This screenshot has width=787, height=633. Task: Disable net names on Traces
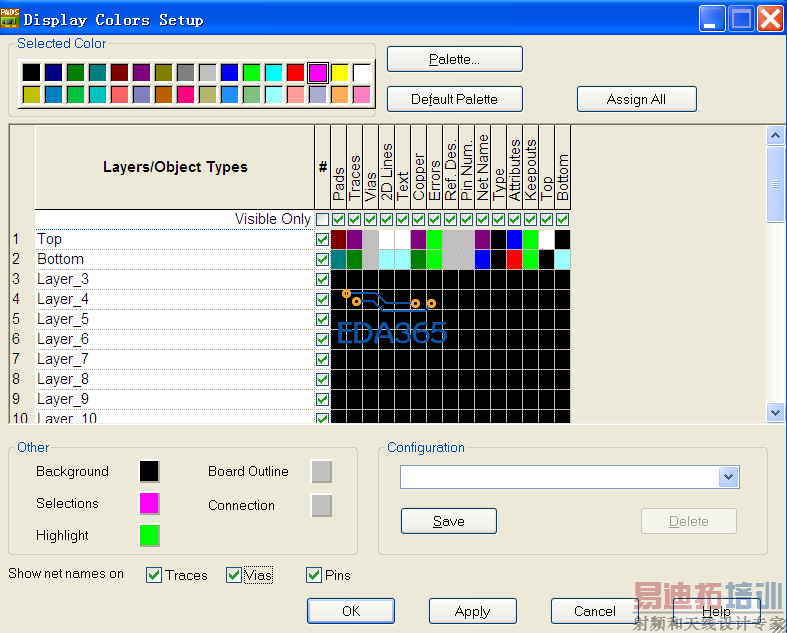coord(154,575)
